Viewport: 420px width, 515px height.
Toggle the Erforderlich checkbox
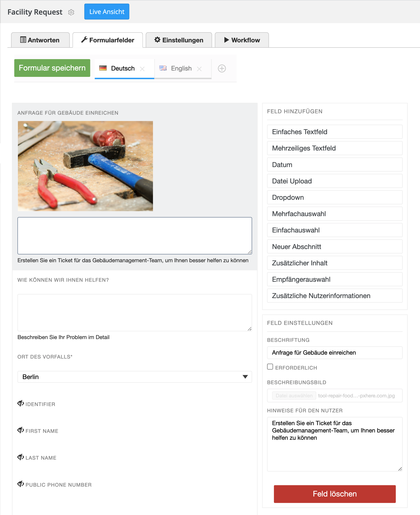pyautogui.click(x=270, y=367)
